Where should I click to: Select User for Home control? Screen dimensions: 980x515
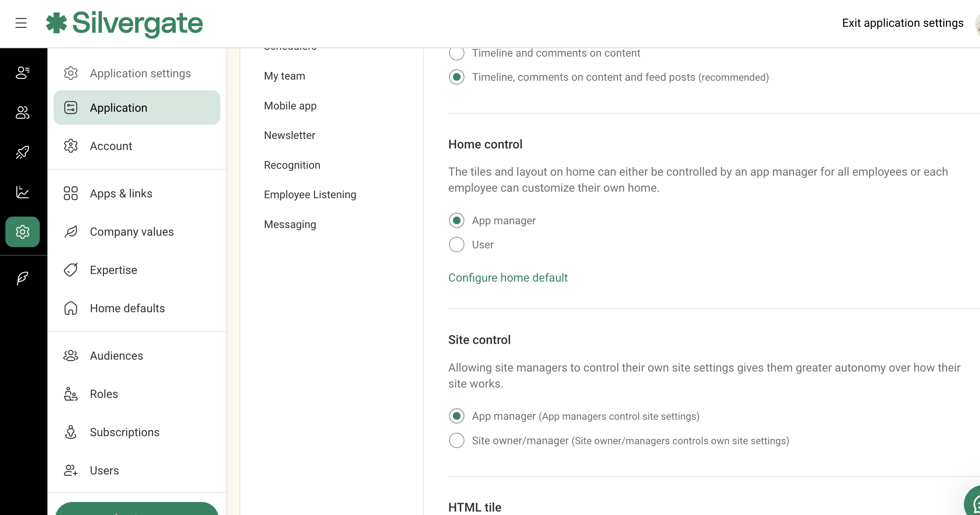pyautogui.click(x=456, y=245)
